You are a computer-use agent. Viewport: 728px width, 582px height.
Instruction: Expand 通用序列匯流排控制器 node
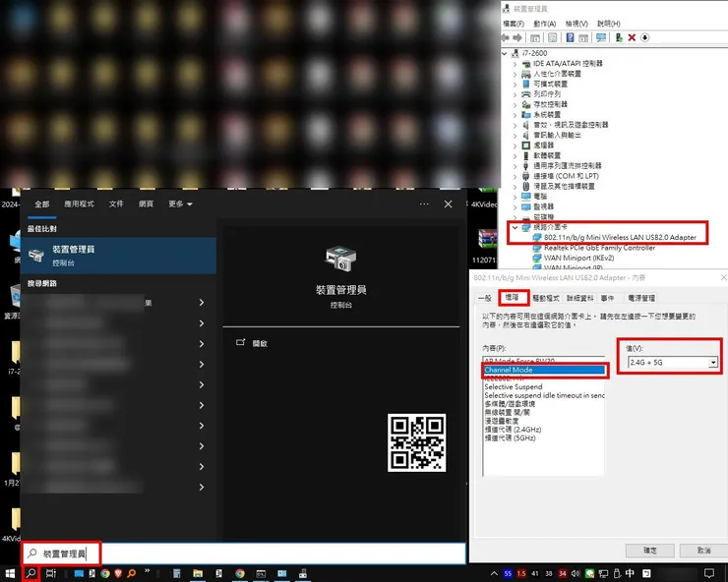tap(515, 166)
